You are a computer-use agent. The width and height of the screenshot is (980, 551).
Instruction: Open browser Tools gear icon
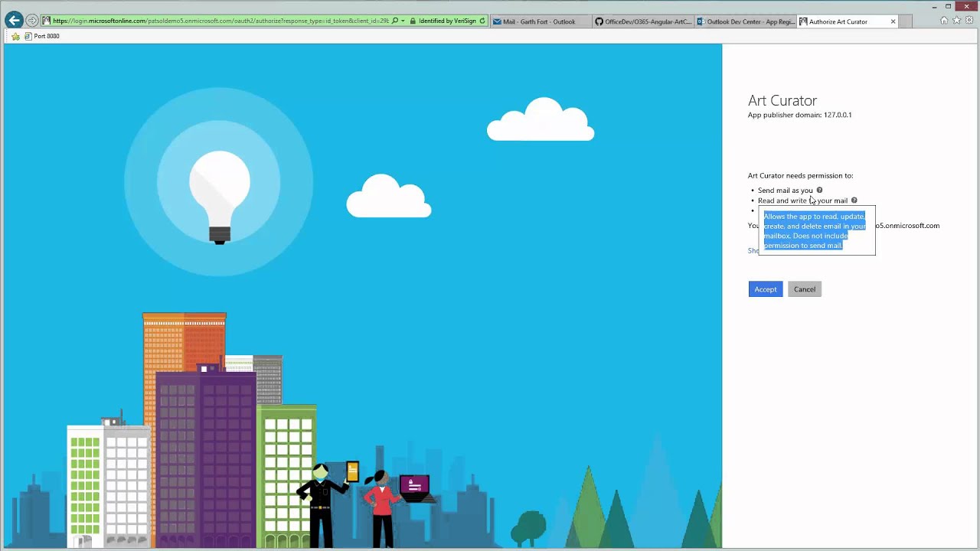coord(969,21)
